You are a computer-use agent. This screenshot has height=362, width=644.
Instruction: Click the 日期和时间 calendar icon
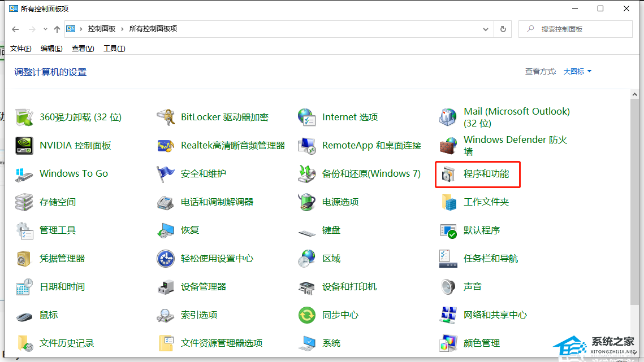coord(24,287)
